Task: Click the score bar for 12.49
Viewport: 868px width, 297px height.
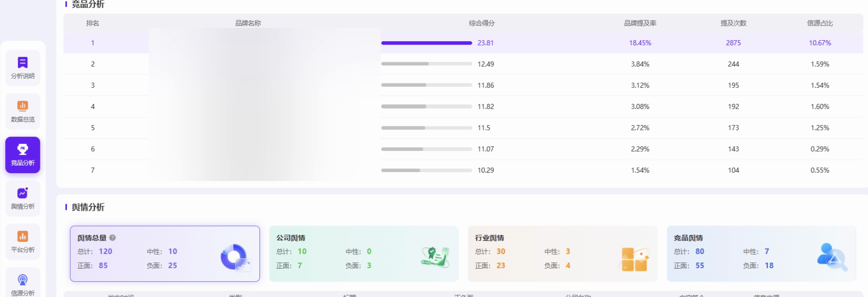Action: tap(427, 64)
